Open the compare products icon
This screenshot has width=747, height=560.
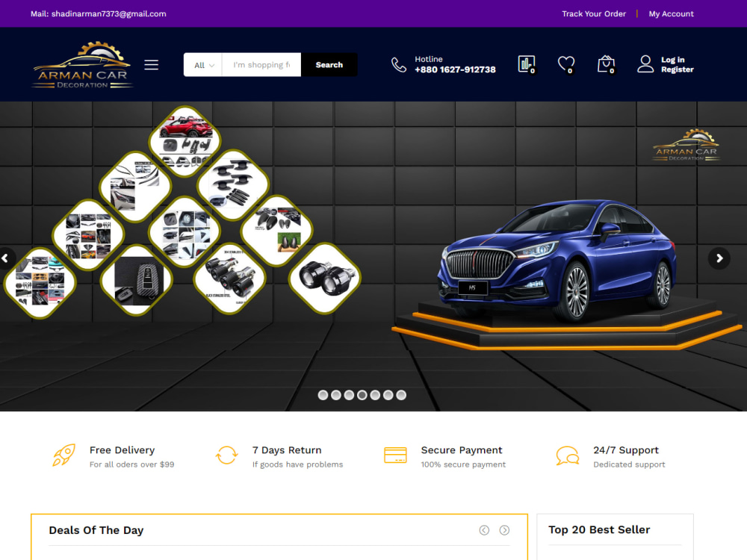pyautogui.click(x=527, y=64)
